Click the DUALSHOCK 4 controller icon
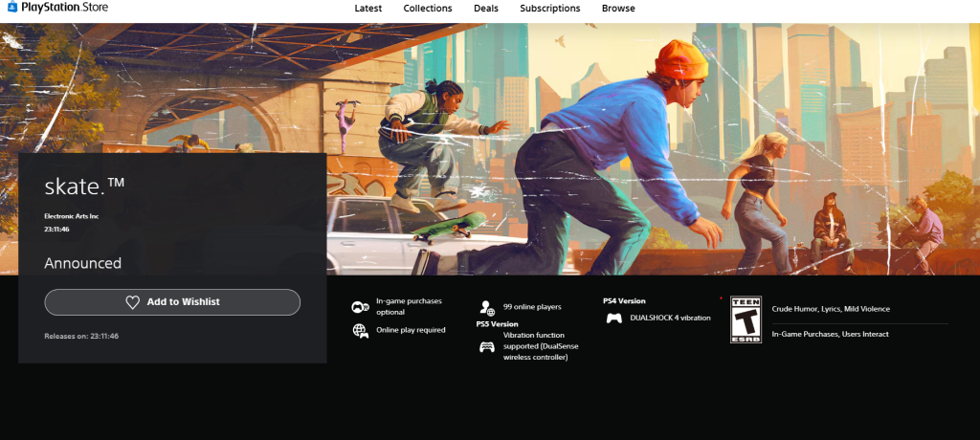The height and width of the screenshot is (440, 980). pos(614,319)
